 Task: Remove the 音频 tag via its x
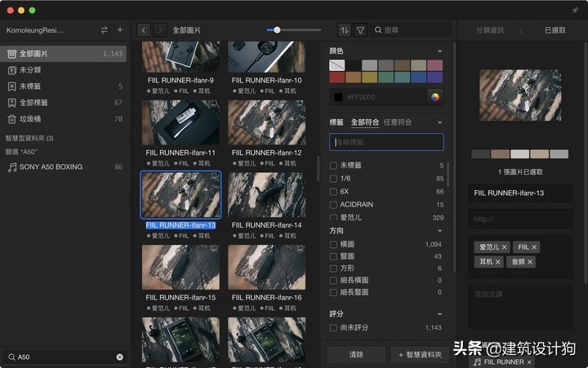click(530, 262)
